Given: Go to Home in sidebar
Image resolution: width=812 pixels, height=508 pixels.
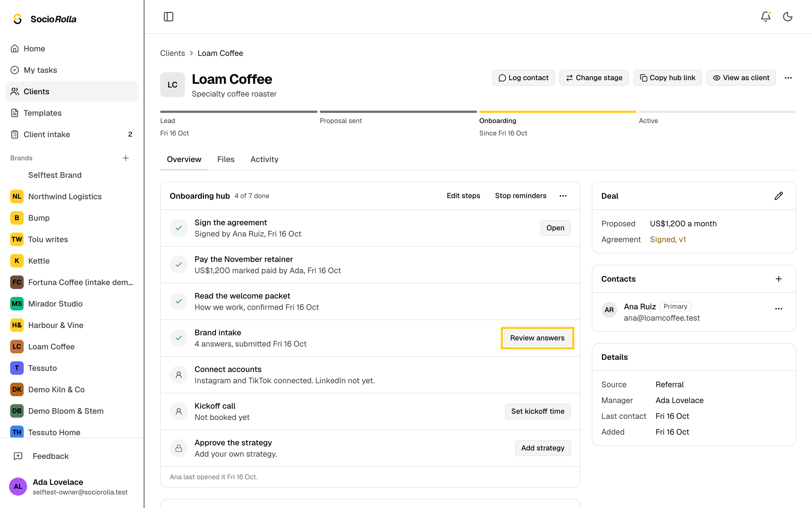Looking at the screenshot, I should point(72,48).
